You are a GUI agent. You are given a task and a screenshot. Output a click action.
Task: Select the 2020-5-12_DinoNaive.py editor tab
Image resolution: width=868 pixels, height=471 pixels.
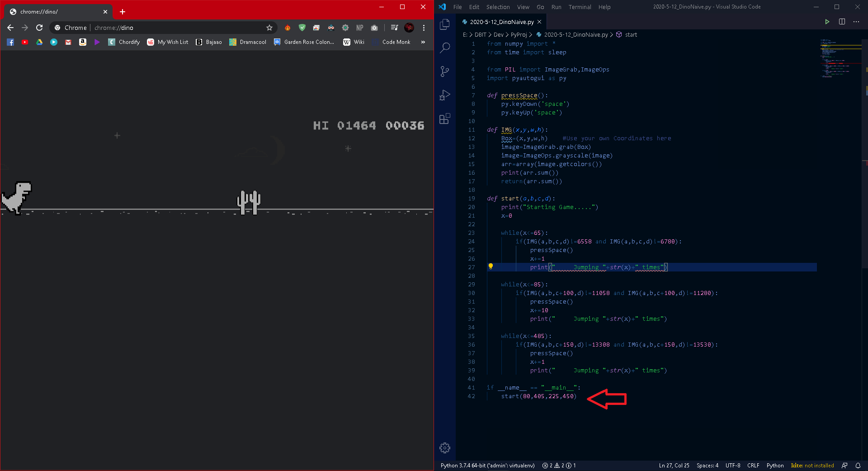point(501,22)
